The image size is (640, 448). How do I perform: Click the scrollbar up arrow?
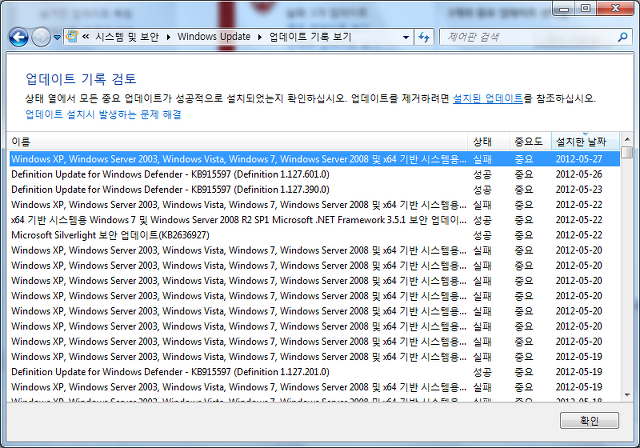pos(627,140)
